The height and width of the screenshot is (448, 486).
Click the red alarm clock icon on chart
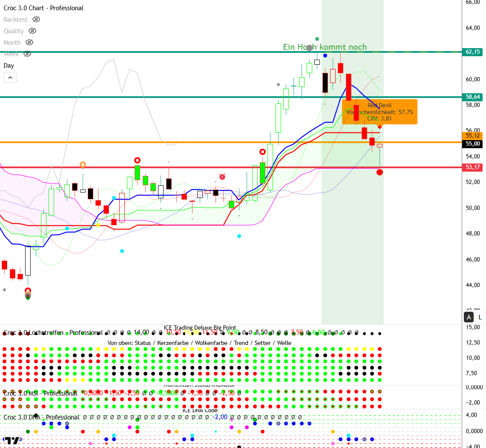tap(222, 176)
